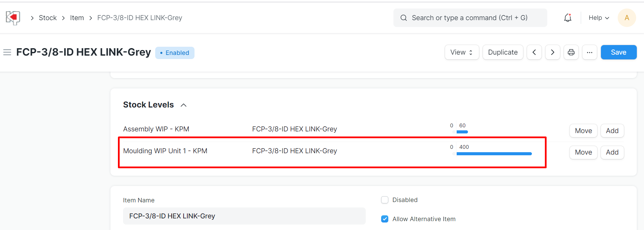Open the notifications bell
Screen dimensions: 644x230
pyautogui.click(x=567, y=18)
